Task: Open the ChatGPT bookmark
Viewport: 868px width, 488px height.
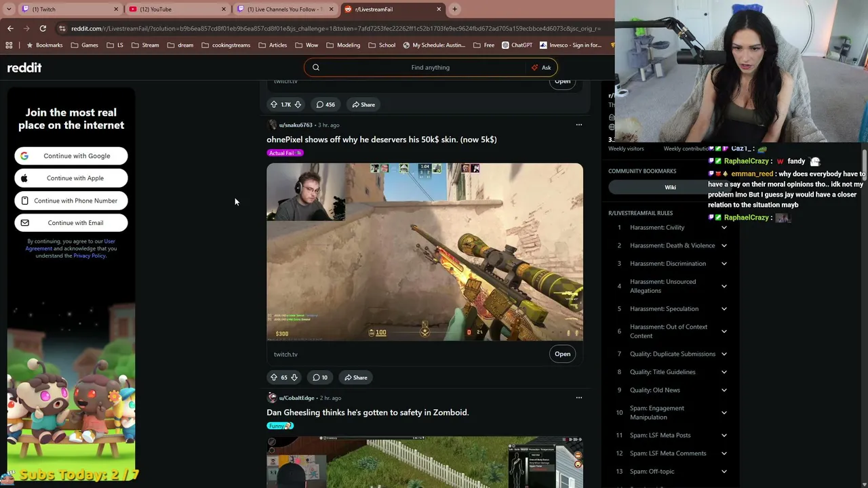Action: (517, 45)
